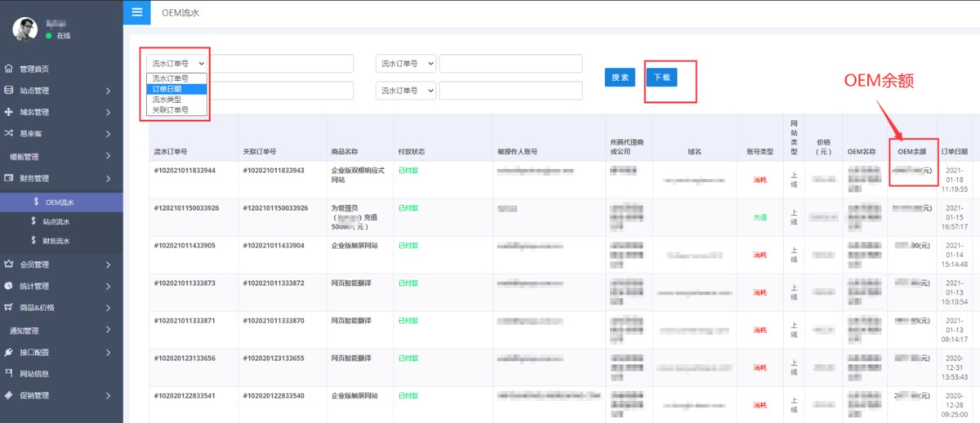
Task: Click the 会员管理 crown icon
Action: tap(9, 264)
